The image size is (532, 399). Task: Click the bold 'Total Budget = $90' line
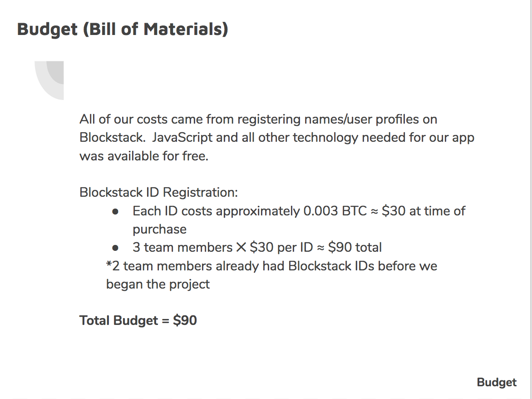[x=138, y=321]
